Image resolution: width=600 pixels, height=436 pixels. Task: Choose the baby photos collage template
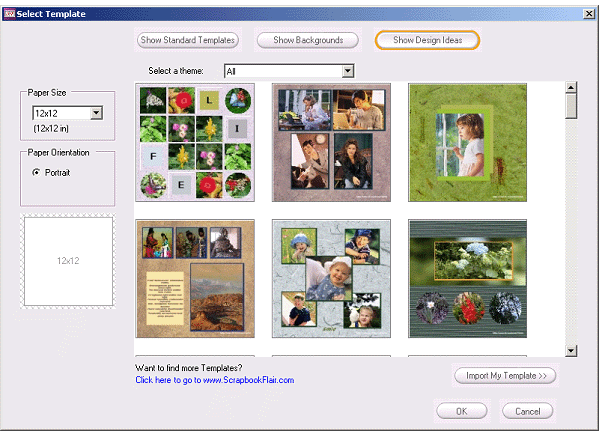(x=331, y=279)
